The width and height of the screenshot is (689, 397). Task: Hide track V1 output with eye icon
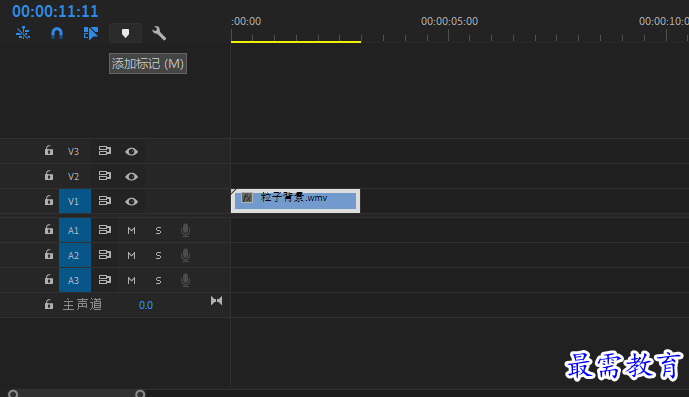point(131,202)
